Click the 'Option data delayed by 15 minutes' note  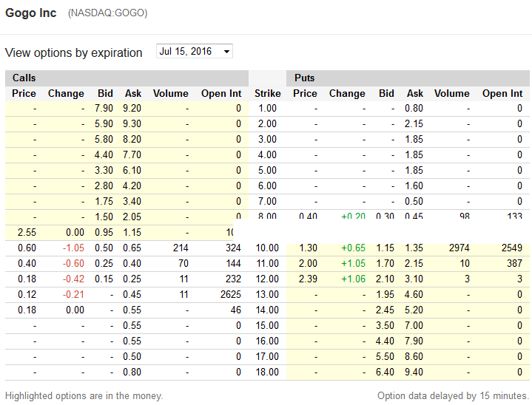(x=454, y=396)
